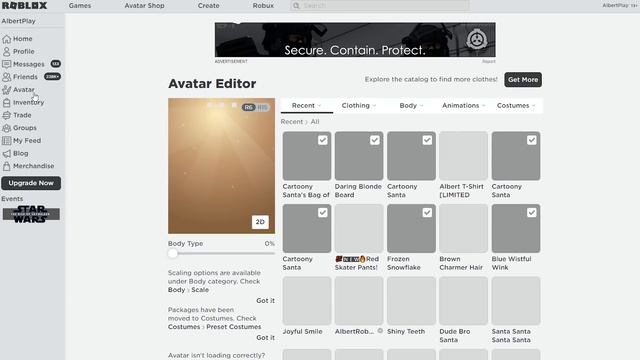Open the Robux menu

click(x=263, y=6)
